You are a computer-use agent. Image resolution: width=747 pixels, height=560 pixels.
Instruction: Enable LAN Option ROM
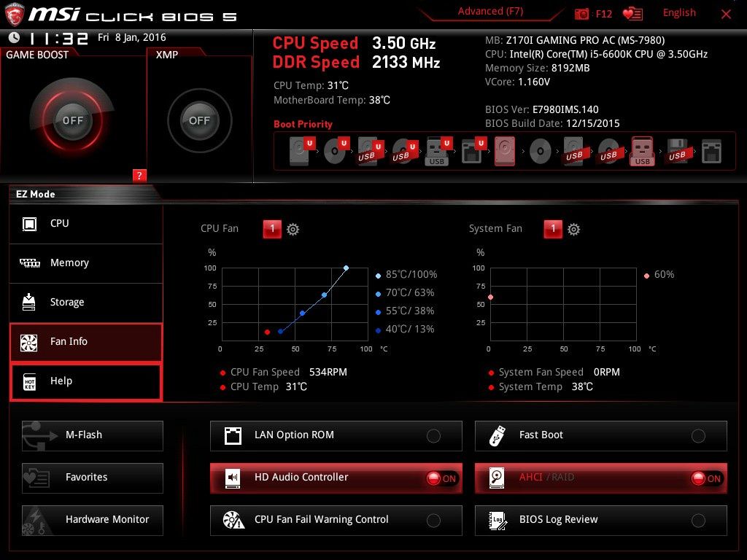(336, 435)
